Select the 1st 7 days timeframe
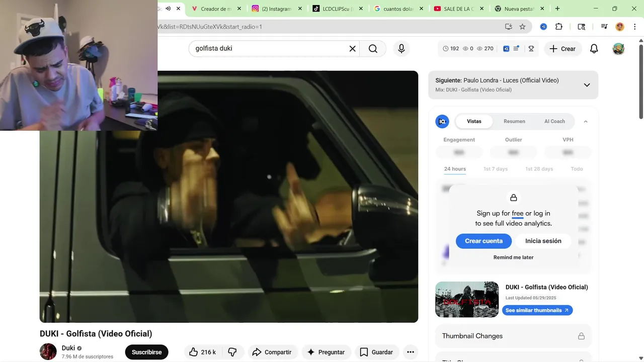This screenshot has width=644, height=362. pyautogui.click(x=496, y=169)
